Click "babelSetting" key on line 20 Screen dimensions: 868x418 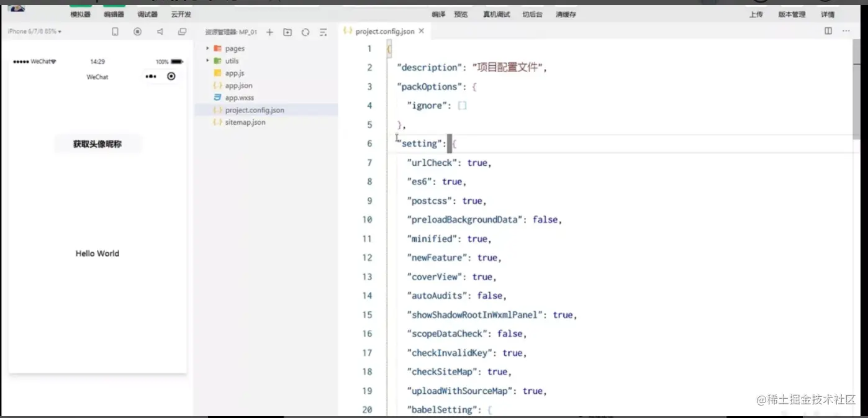coord(441,409)
